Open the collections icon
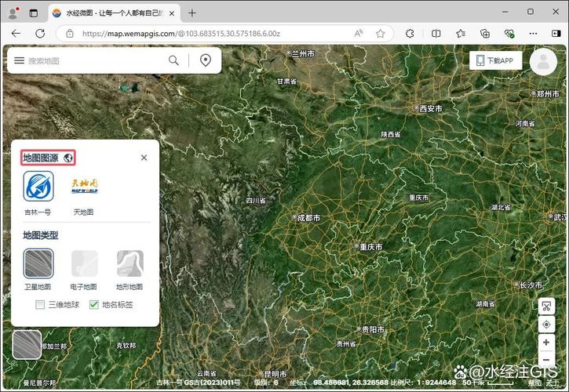The image size is (569, 392). pos(485,34)
